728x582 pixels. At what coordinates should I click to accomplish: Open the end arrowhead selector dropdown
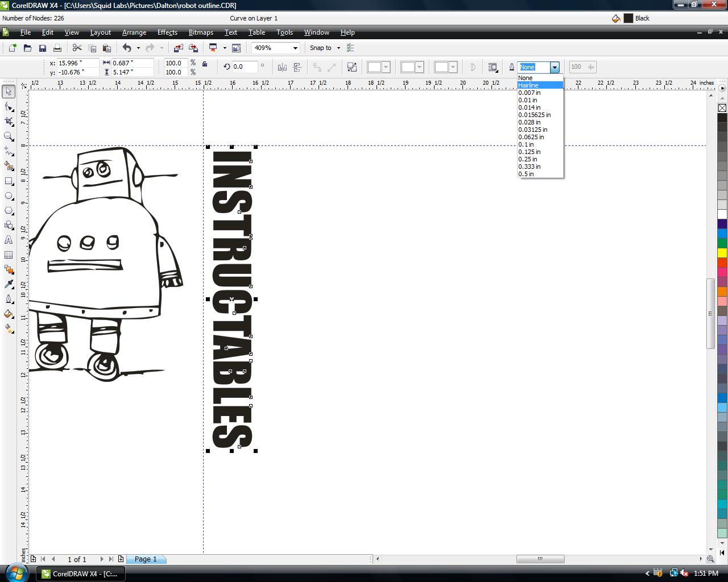click(x=446, y=67)
